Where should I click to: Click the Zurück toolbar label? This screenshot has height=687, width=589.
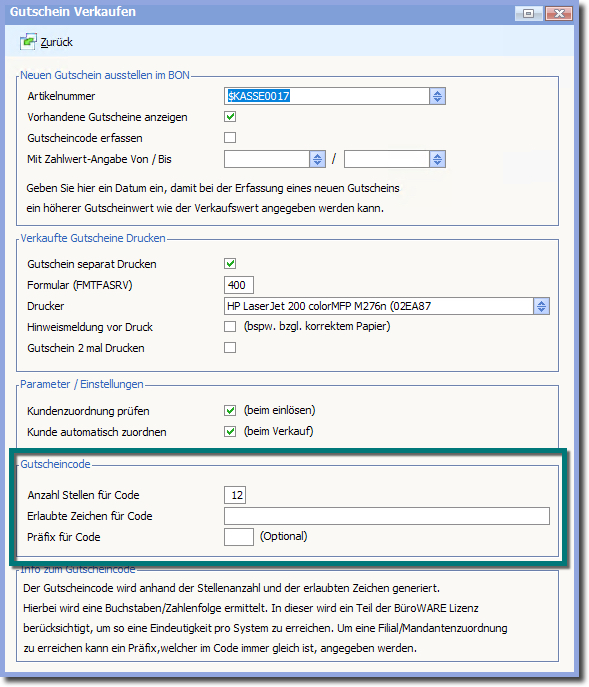(x=57, y=42)
